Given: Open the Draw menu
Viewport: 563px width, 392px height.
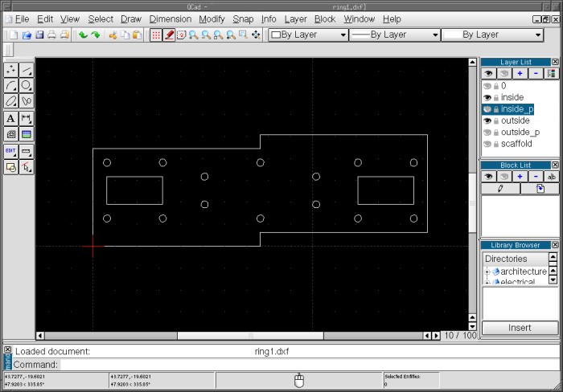Looking at the screenshot, I should pyautogui.click(x=130, y=19).
